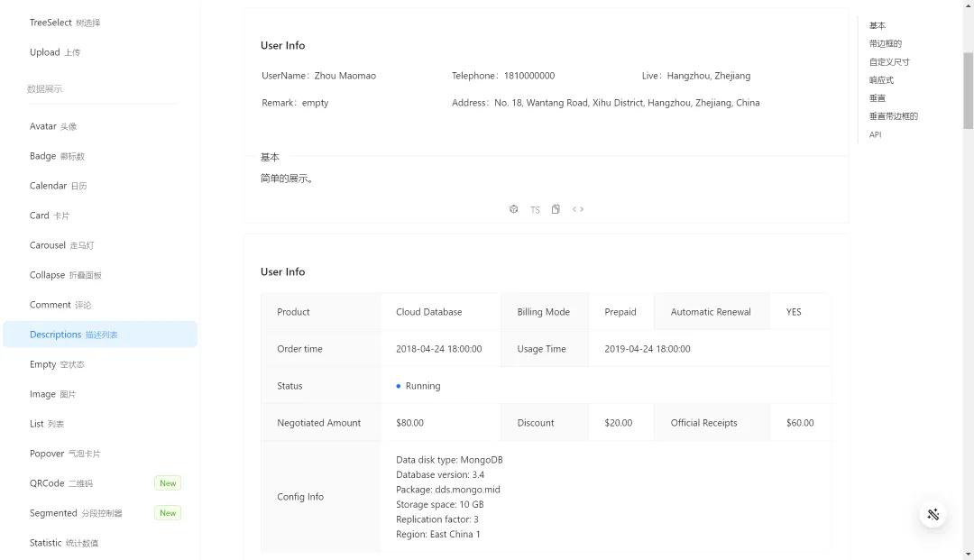
Task: Select TreeSelect 树选择 in the sidebar
Action: 64,23
